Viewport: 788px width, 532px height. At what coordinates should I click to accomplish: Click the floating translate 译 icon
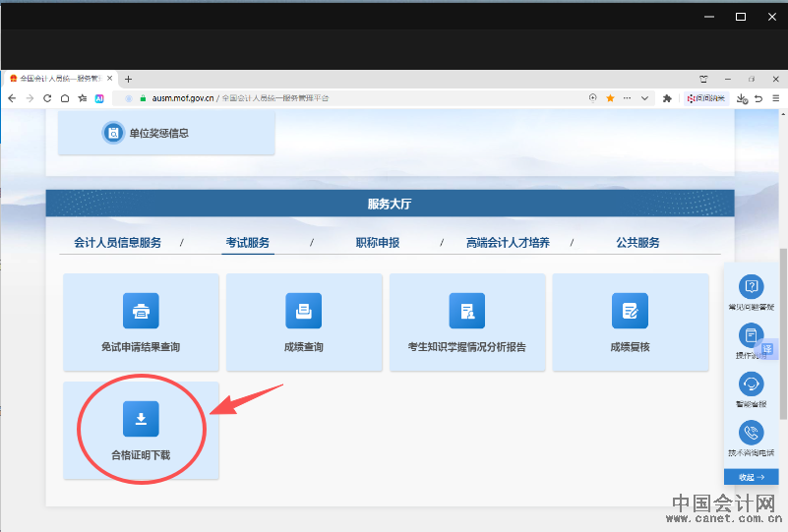[768, 350]
